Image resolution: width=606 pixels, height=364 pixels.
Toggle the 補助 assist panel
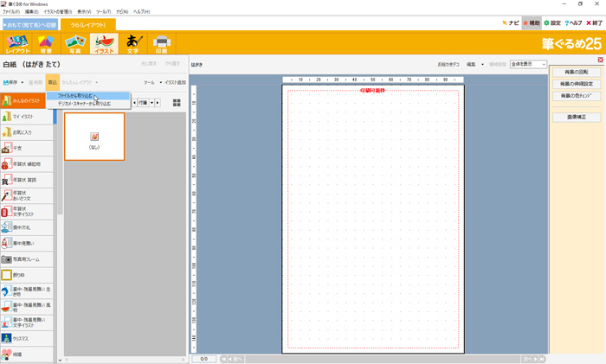531,23
